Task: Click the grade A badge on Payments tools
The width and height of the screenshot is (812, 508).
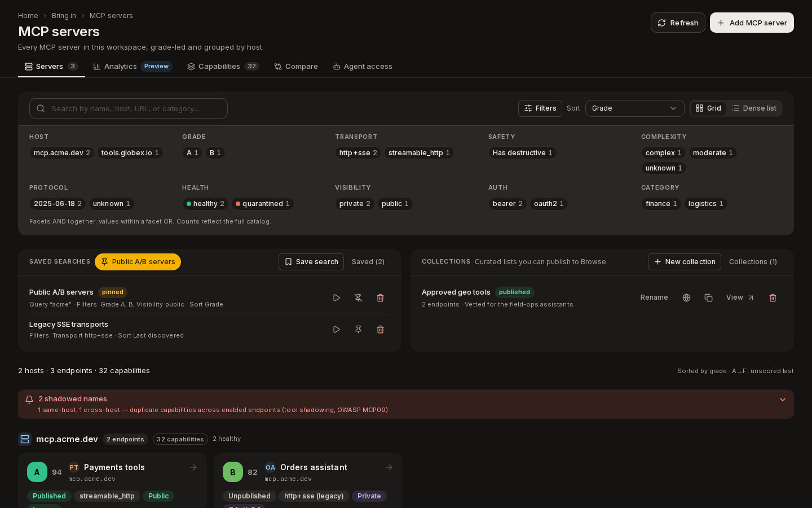Action: point(37,472)
